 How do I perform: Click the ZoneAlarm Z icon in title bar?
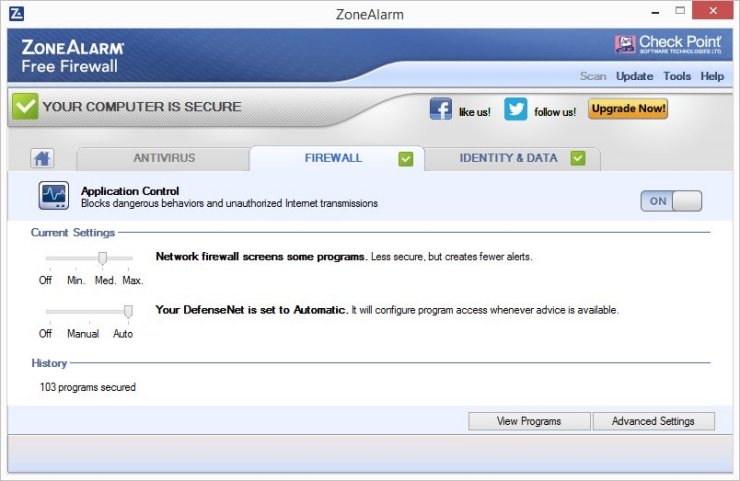point(17,14)
